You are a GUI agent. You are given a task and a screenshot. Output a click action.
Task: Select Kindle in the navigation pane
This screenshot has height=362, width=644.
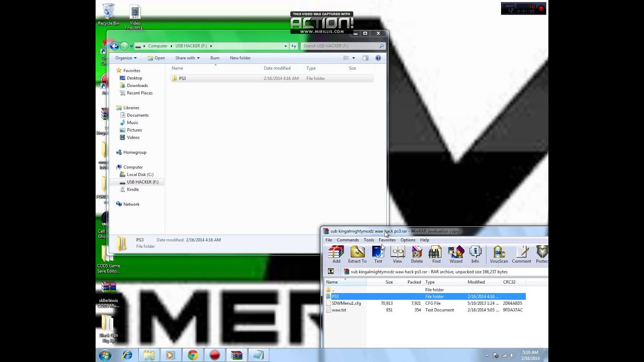pyautogui.click(x=132, y=190)
